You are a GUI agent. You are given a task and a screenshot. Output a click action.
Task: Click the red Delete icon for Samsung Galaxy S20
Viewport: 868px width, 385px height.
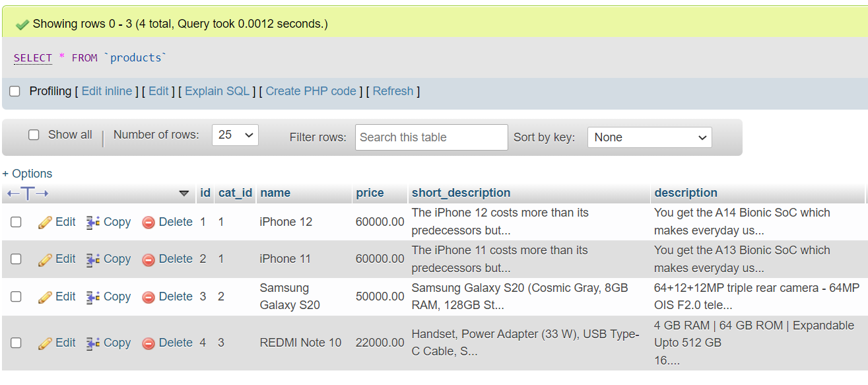(x=149, y=297)
